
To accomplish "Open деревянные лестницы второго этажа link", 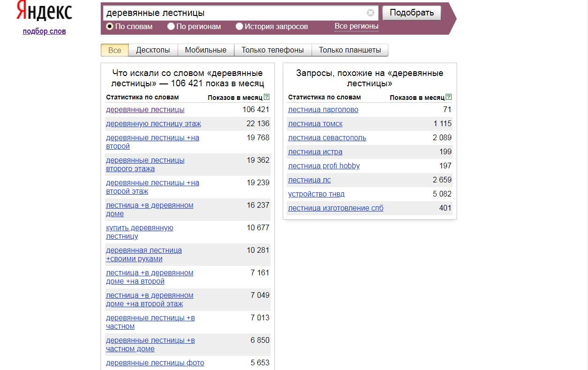I will (145, 165).
